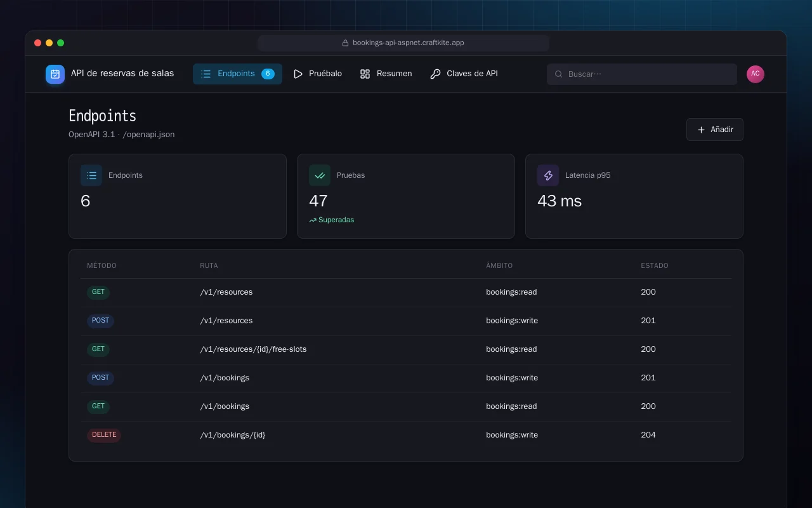Screen dimensions: 812x508
Task: Click the double-check icon on Pruebas card
Action: click(320, 175)
